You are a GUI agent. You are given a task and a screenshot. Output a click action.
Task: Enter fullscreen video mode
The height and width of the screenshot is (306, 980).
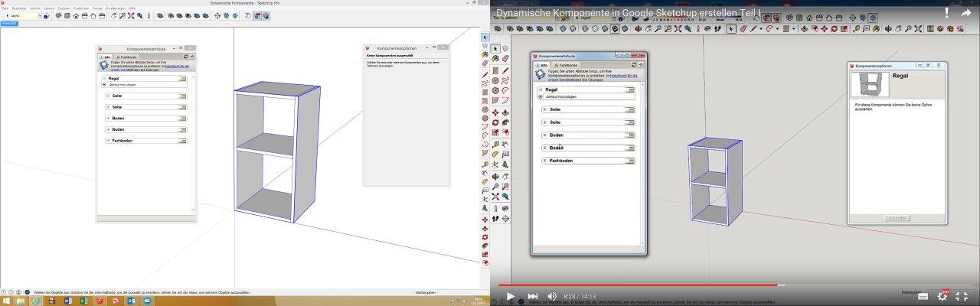tap(962, 296)
